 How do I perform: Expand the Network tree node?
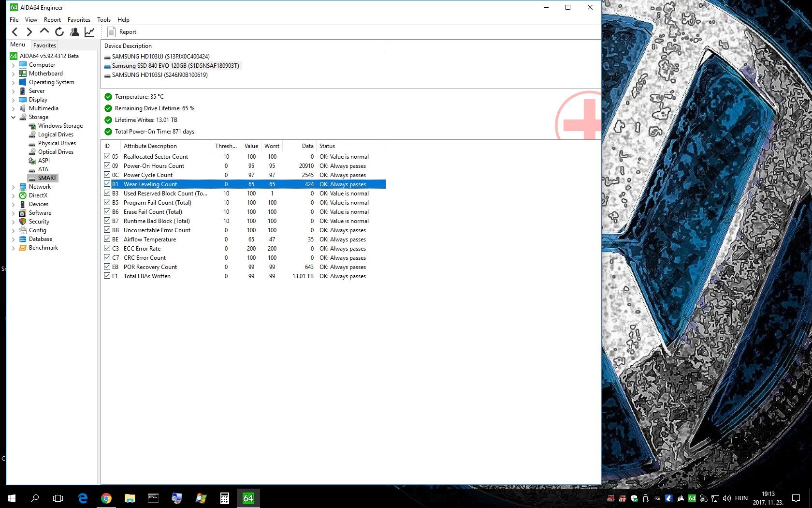point(13,187)
